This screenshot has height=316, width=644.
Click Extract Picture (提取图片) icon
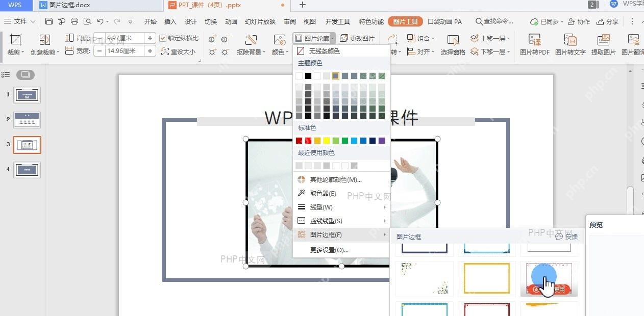[x=604, y=40]
